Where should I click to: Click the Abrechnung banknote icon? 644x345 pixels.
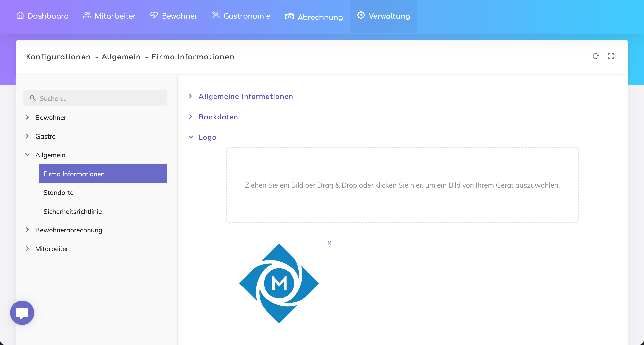289,17
